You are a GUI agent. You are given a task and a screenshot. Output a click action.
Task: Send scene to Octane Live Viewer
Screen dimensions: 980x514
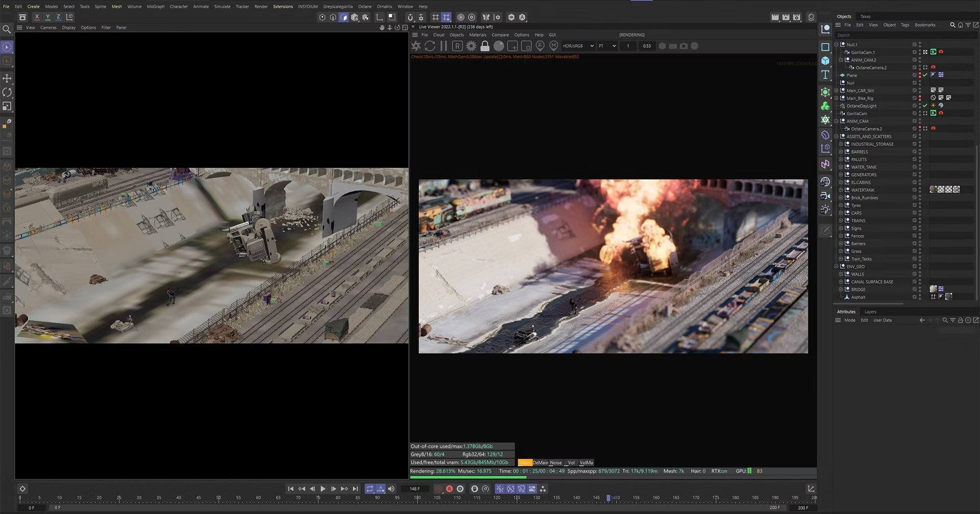[416, 46]
